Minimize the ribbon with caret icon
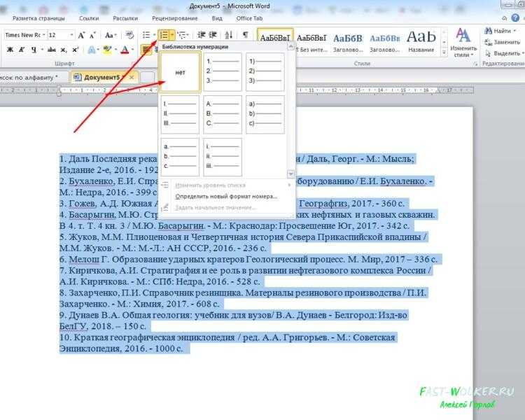This screenshot has height=420, width=525. (505, 17)
